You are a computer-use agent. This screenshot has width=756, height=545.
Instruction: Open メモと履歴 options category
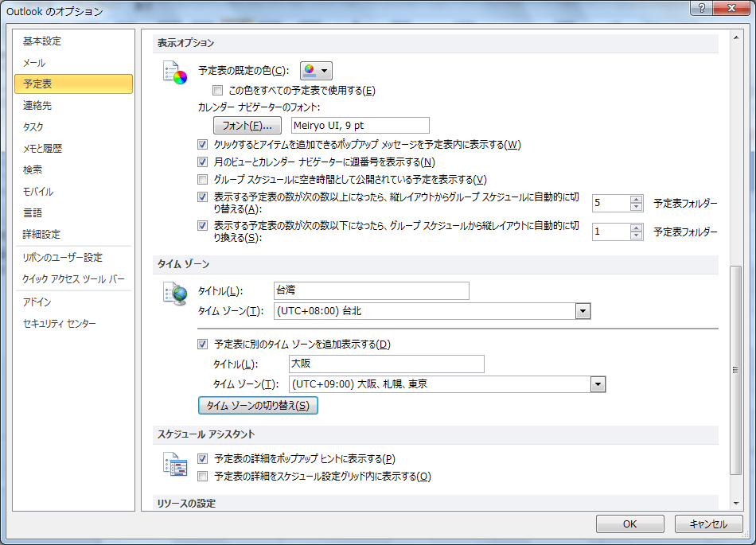tap(74, 149)
